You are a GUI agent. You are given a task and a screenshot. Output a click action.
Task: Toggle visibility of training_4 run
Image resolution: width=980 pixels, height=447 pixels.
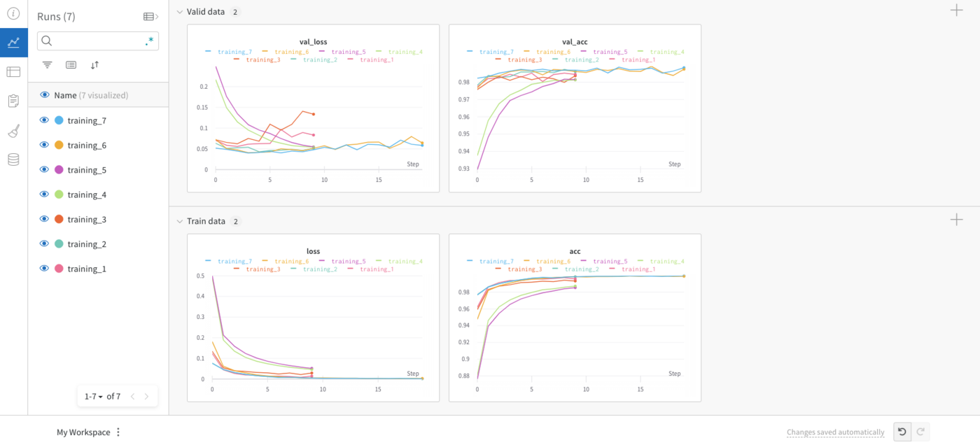[x=44, y=194]
